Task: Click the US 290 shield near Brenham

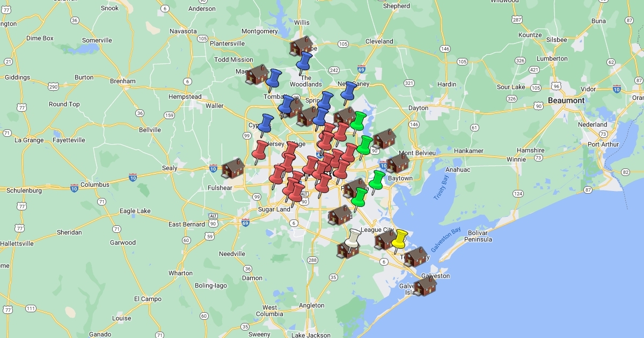Action: (x=53, y=86)
